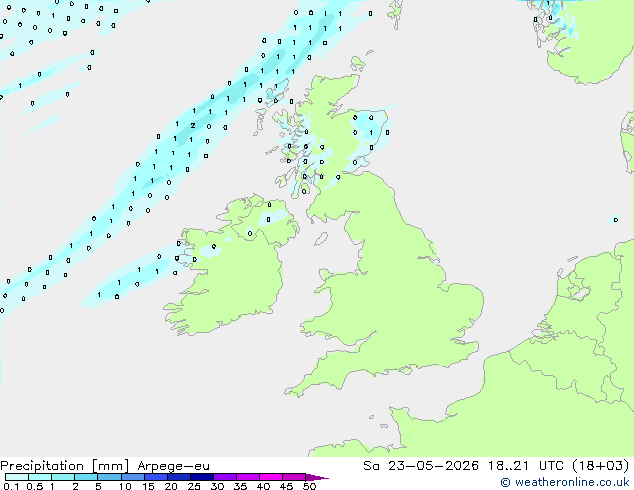
Task: Click the date '23-05-2026'
Action: coord(433,466)
